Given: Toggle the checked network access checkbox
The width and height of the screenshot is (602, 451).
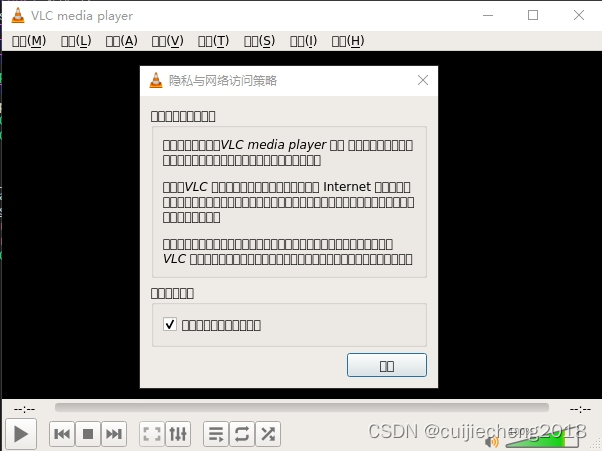Looking at the screenshot, I should point(170,324).
